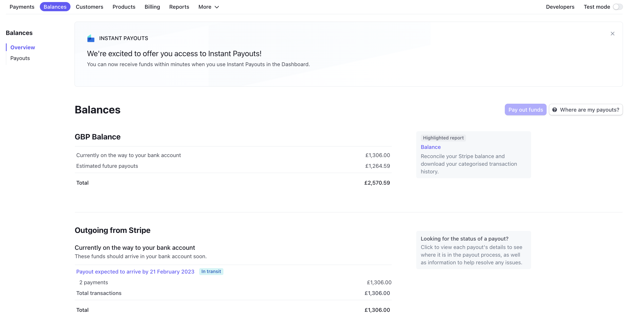
Task: Toggle Test mode switch
Action: click(x=617, y=7)
